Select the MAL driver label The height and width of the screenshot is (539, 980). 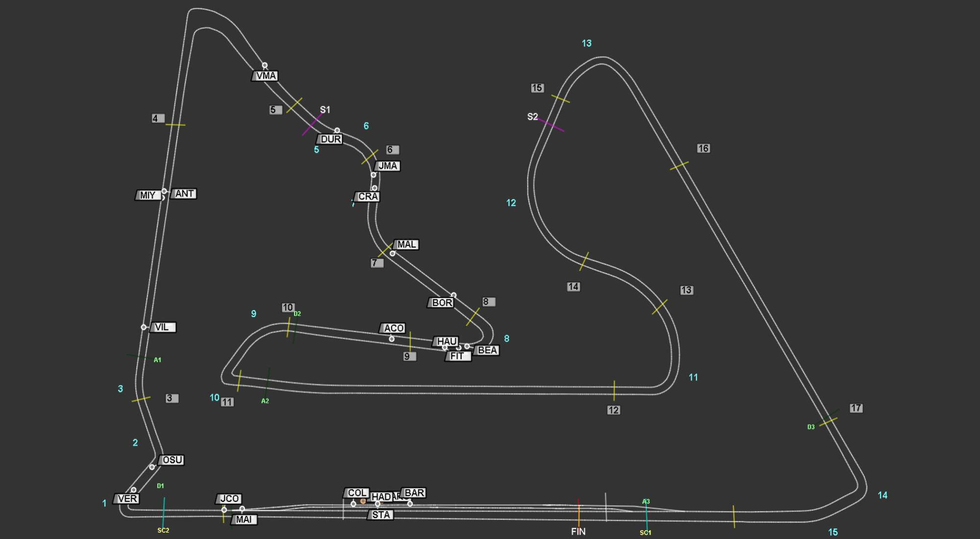coord(406,245)
